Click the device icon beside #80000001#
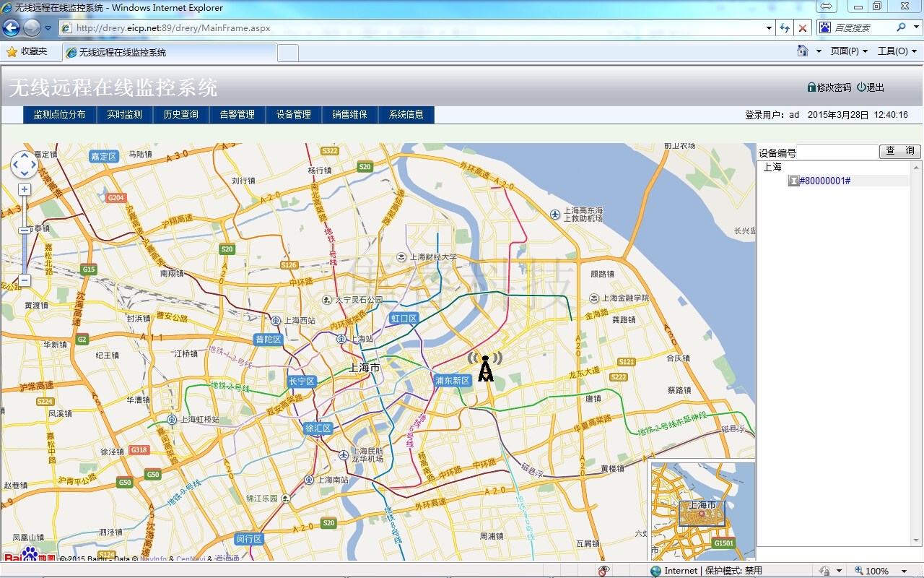 pos(793,181)
